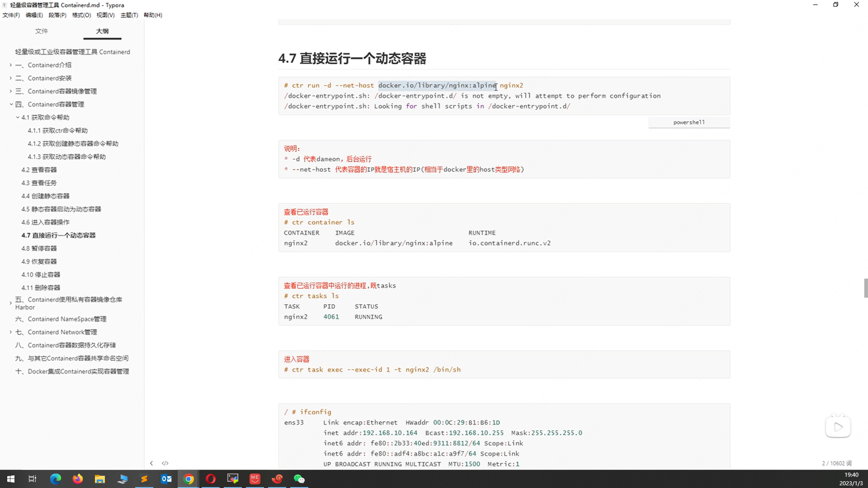Open WeChat in the taskbar
The width and height of the screenshot is (868, 488).
point(299,479)
